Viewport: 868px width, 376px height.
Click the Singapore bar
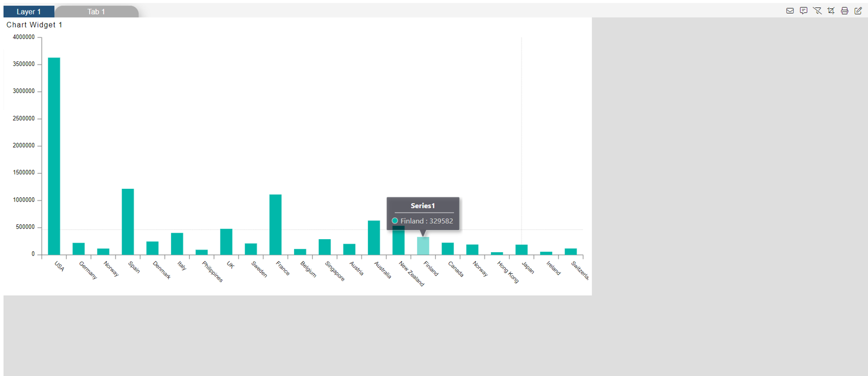pos(324,247)
